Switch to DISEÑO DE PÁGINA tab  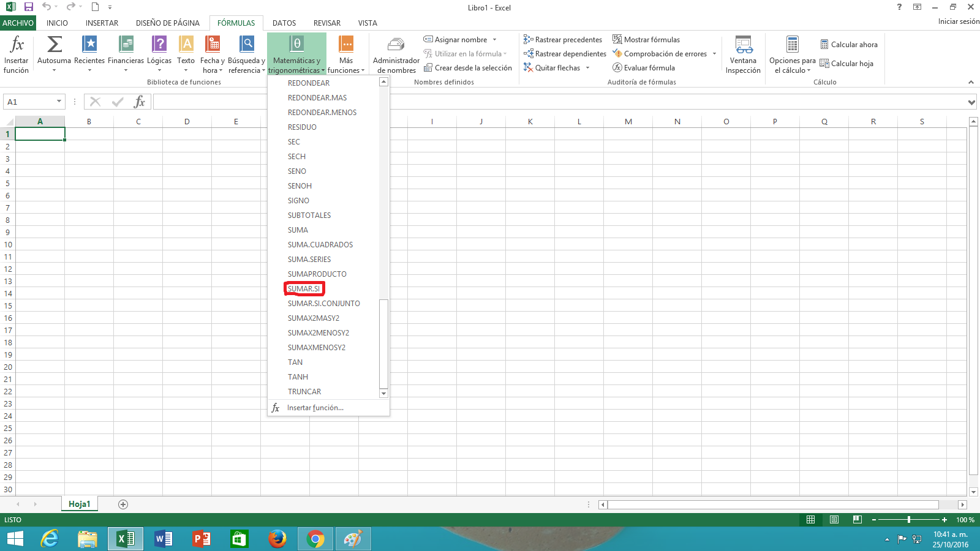[168, 23]
